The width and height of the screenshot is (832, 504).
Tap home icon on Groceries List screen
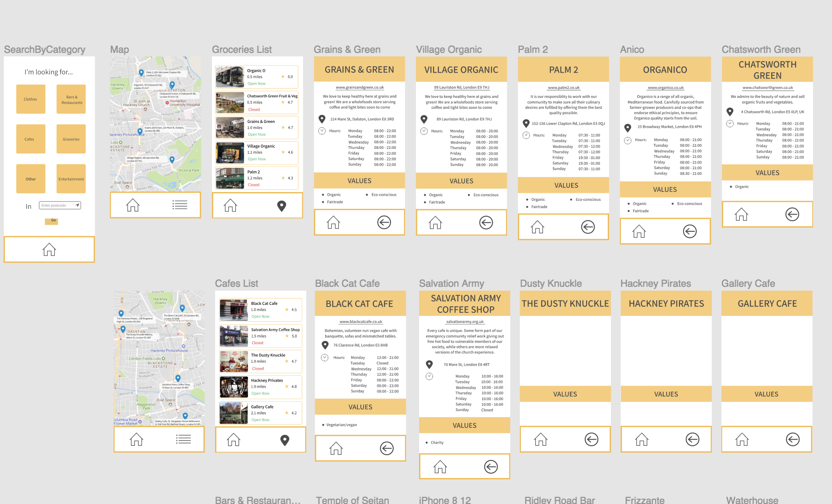click(x=230, y=205)
